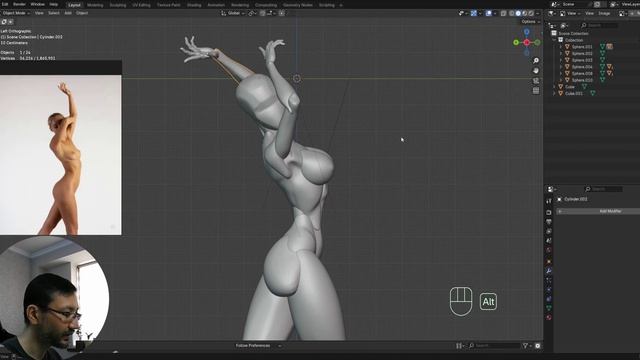Click the properties panel search field

pos(603,189)
